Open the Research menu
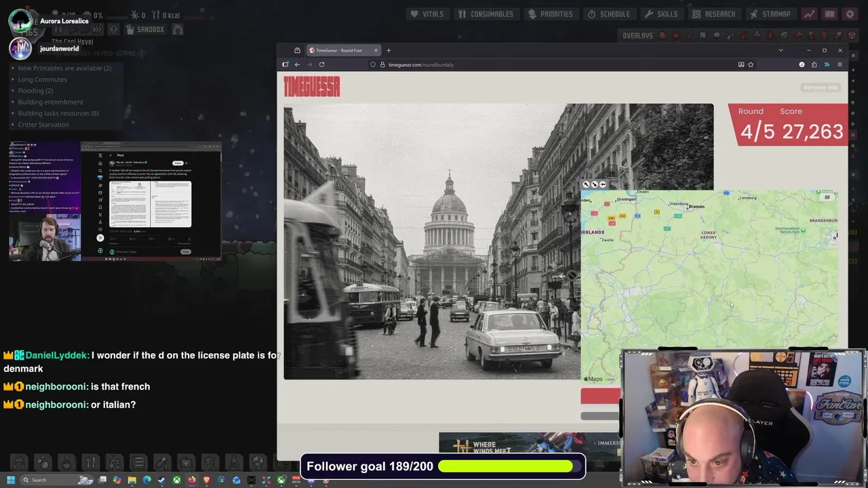868x488 pixels. click(714, 14)
